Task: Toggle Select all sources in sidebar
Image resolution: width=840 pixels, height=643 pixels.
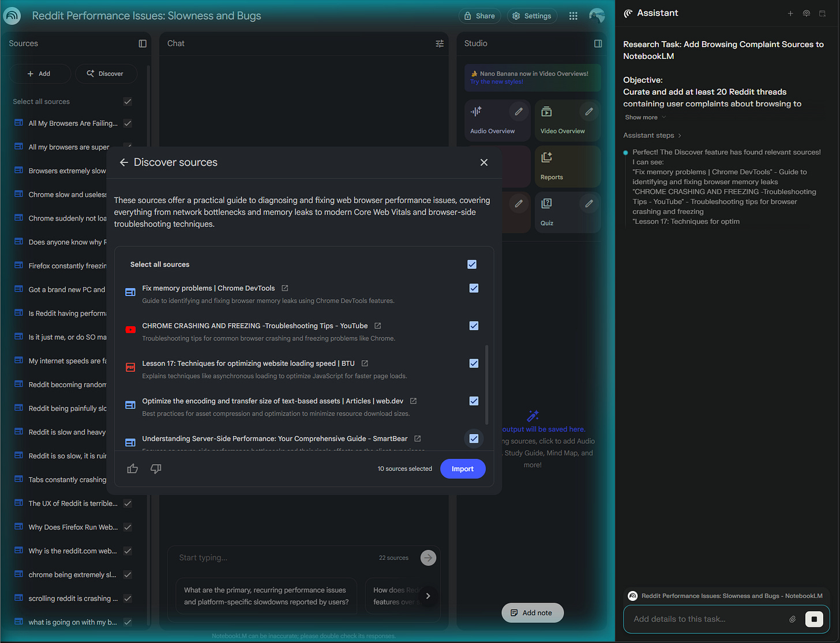Action: click(127, 102)
